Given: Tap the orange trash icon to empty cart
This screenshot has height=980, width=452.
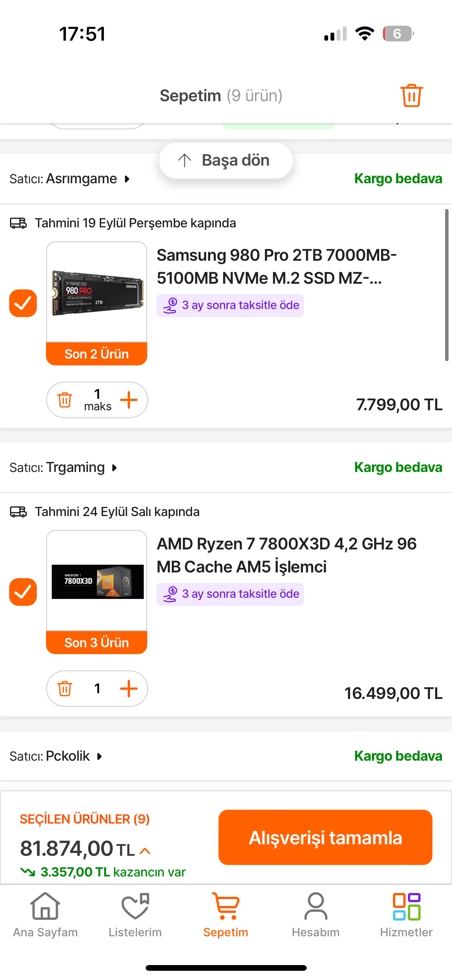Looking at the screenshot, I should pyautogui.click(x=411, y=95).
